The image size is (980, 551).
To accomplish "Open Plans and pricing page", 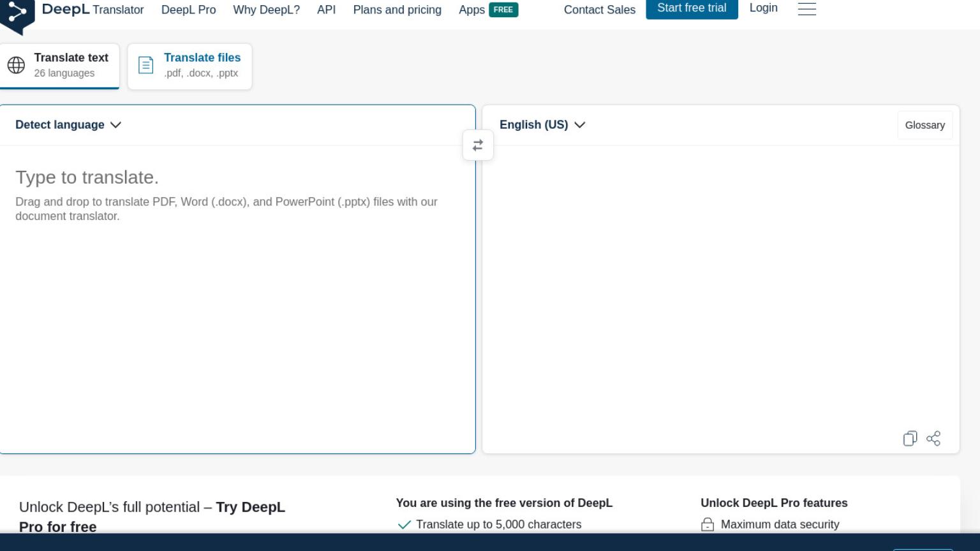I will [x=397, y=10].
